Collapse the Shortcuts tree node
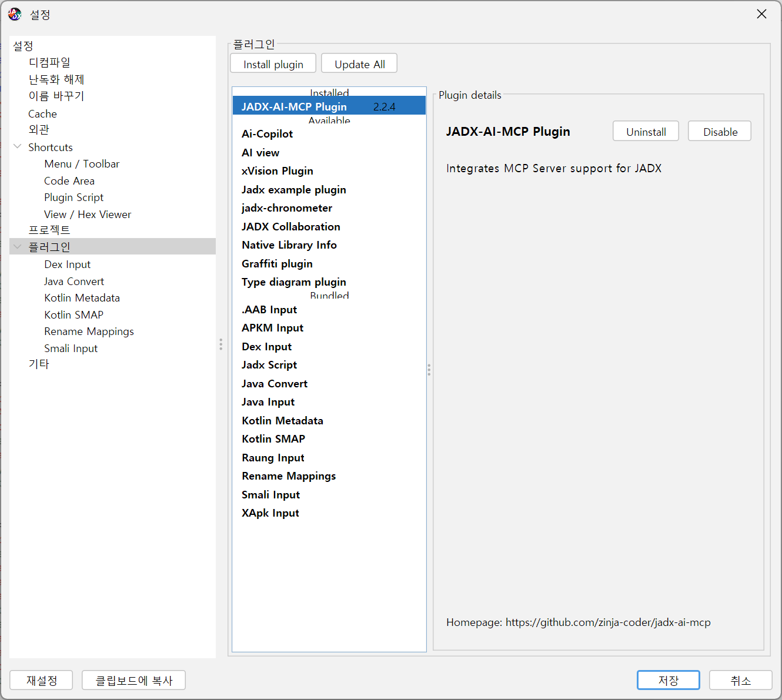 click(18, 146)
